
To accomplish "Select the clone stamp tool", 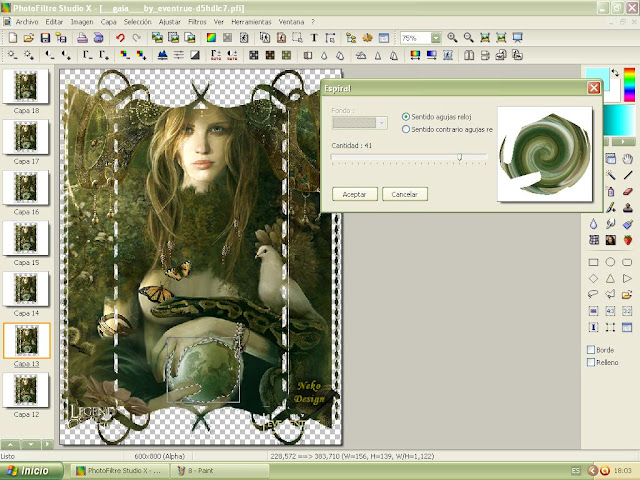I will click(x=627, y=208).
